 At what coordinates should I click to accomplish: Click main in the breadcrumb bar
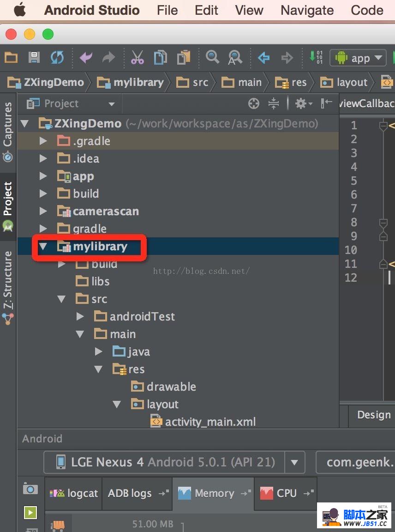242,82
